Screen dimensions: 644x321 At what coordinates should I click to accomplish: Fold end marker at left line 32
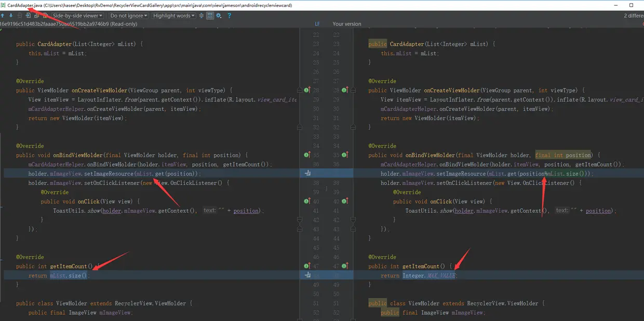click(x=299, y=127)
